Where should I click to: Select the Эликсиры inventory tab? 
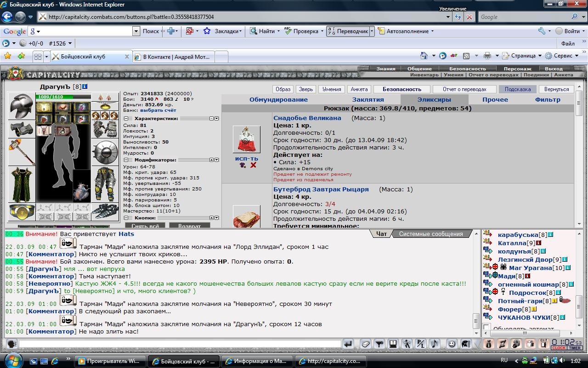coord(434,99)
